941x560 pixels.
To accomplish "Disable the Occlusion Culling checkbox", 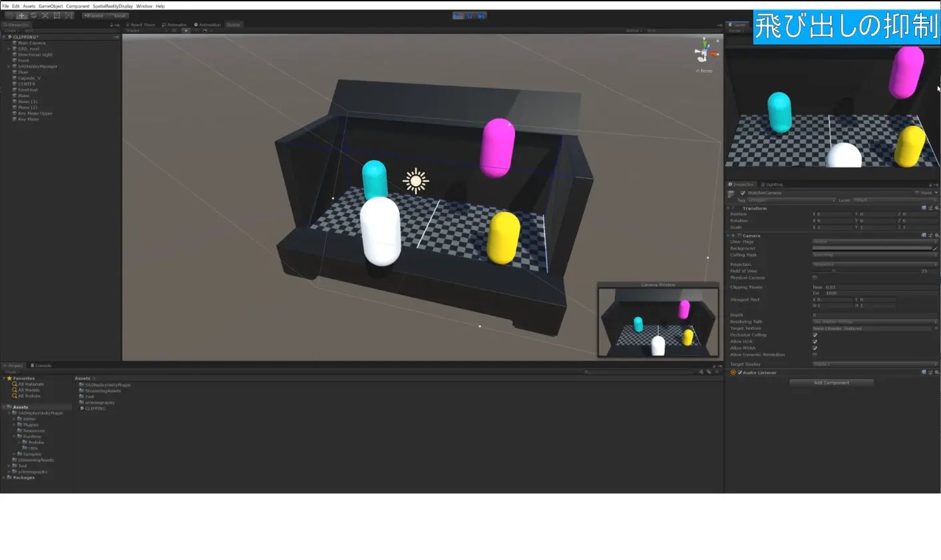I will pyautogui.click(x=815, y=335).
